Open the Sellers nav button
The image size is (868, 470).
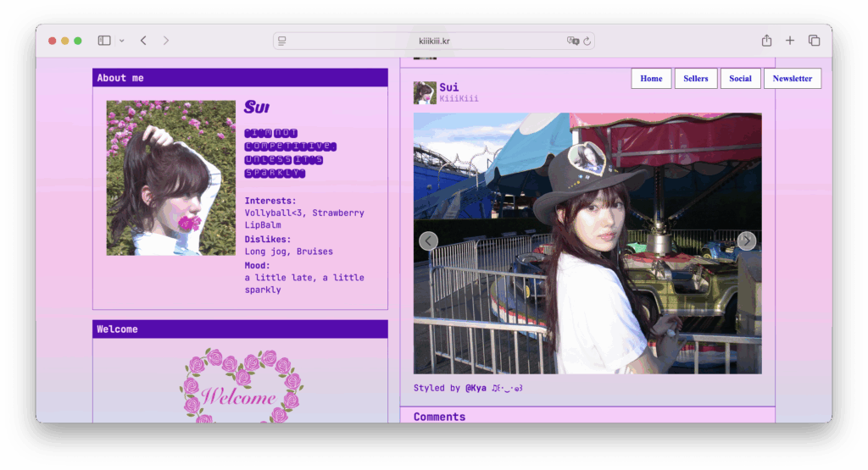(696, 79)
